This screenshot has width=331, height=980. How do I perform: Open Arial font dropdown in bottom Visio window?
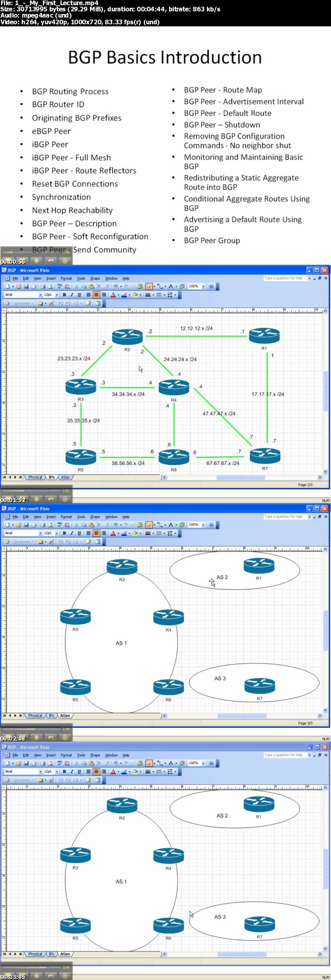(40, 772)
